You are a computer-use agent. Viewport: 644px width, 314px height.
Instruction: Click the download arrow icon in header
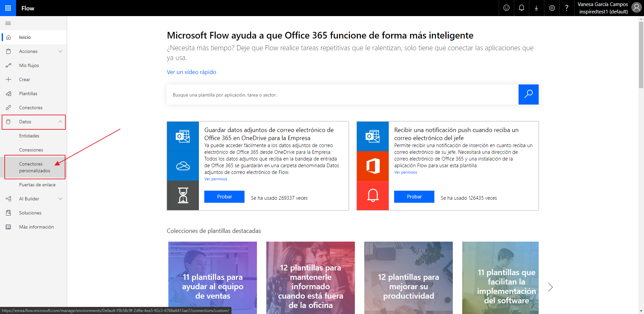click(x=536, y=8)
